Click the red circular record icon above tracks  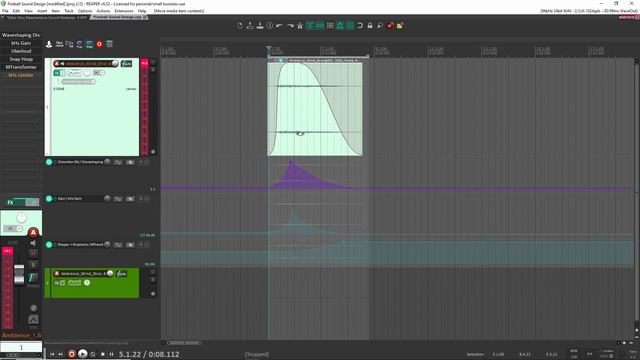99,44
